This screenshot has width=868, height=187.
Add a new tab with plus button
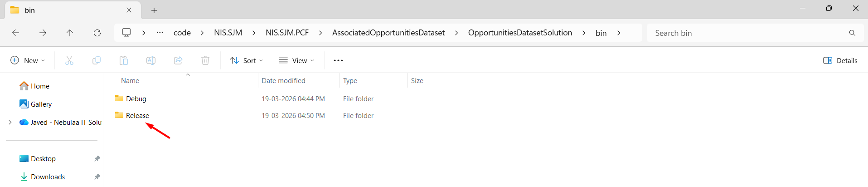click(154, 10)
